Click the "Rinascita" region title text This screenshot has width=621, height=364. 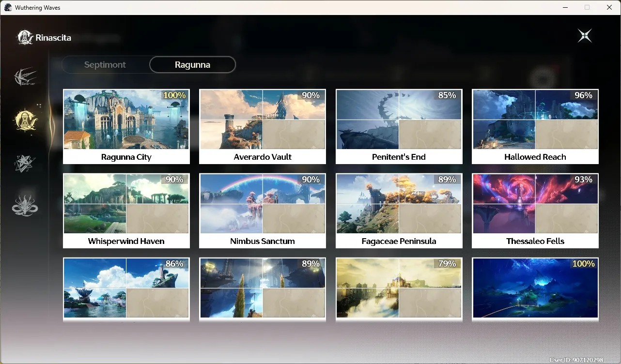53,38
